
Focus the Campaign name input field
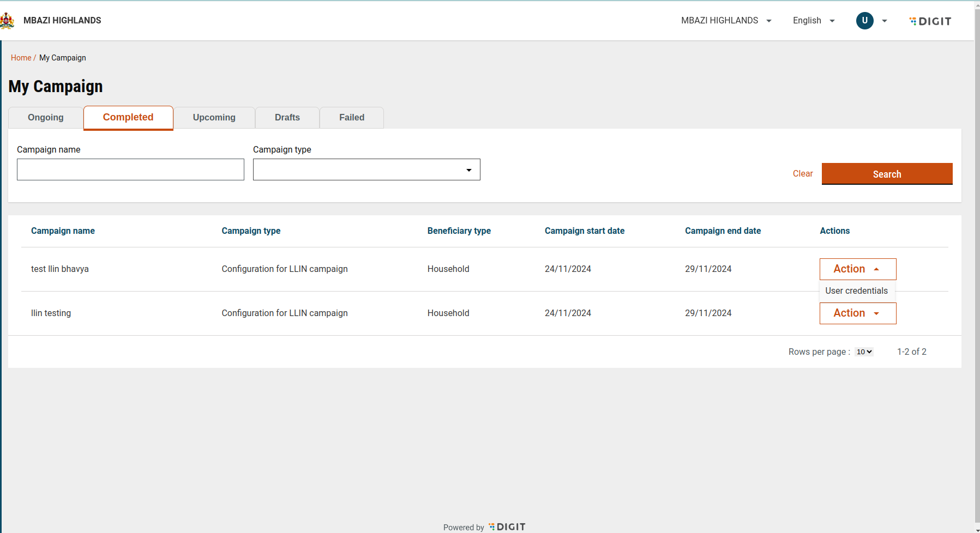pyautogui.click(x=130, y=169)
